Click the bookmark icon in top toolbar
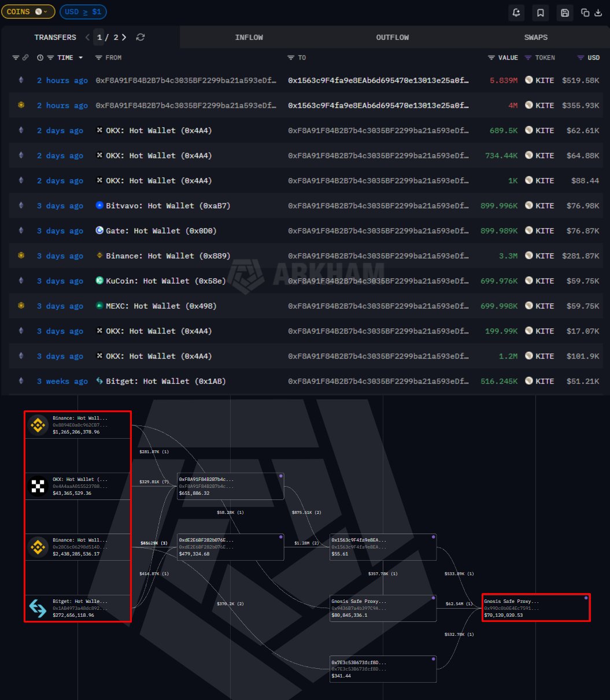Viewport: 610px width, 700px height. pos(541,12)
